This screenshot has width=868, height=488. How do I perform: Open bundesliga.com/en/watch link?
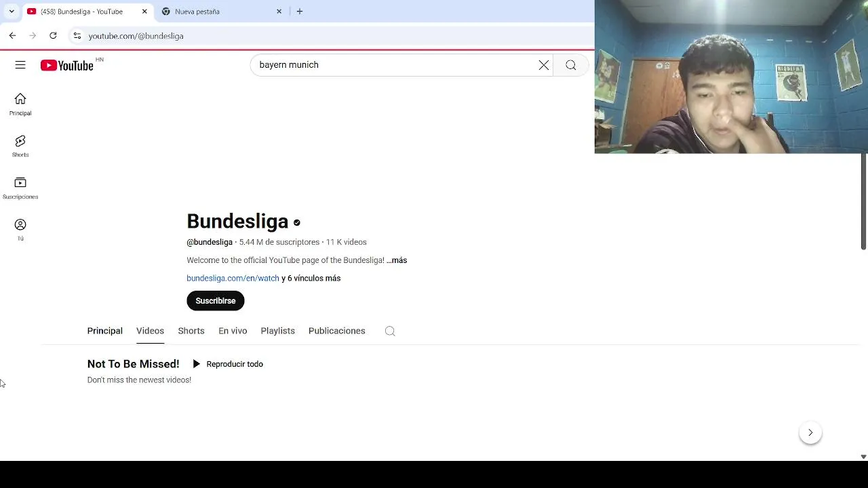[233, 279]
